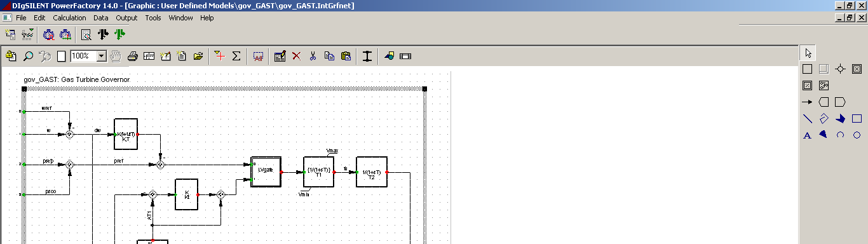Open the 100% zoom level dropdown

coord(101,56)
